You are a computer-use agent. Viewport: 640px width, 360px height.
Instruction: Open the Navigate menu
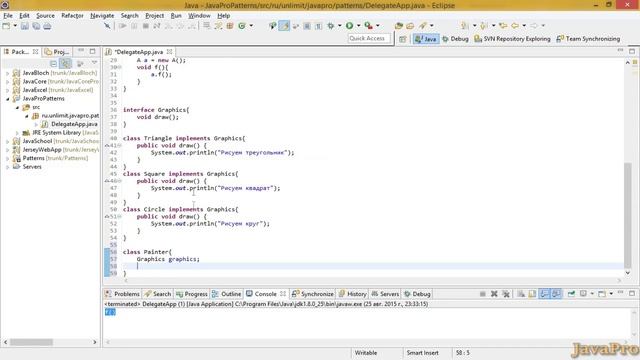(102, 16)
